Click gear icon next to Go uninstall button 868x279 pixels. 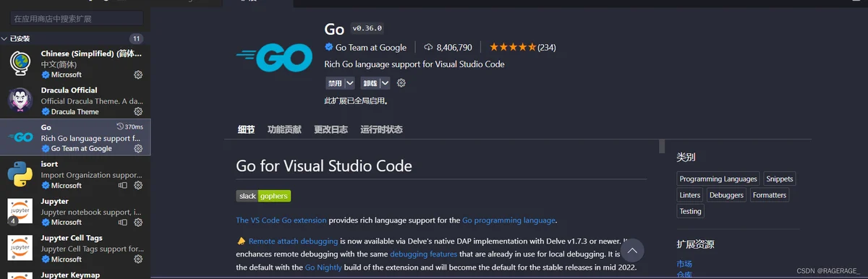(x=401, y=83)
